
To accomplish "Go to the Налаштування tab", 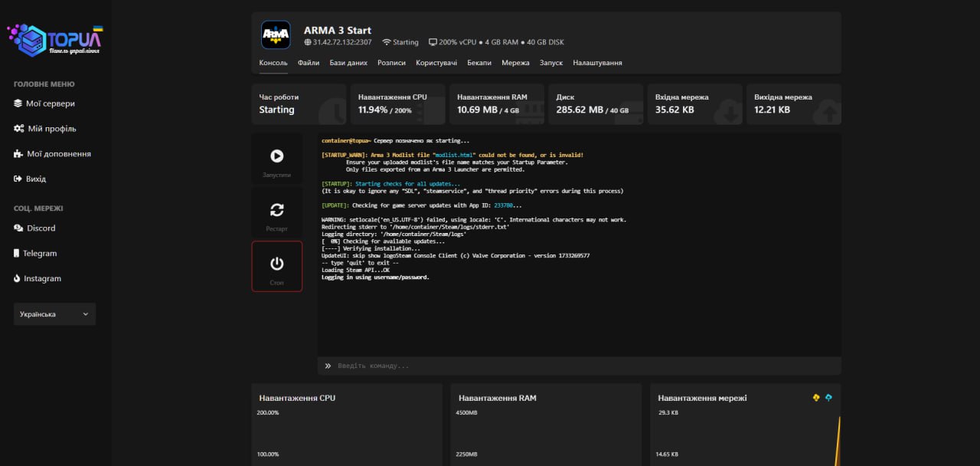I will (x=597, y=63).
